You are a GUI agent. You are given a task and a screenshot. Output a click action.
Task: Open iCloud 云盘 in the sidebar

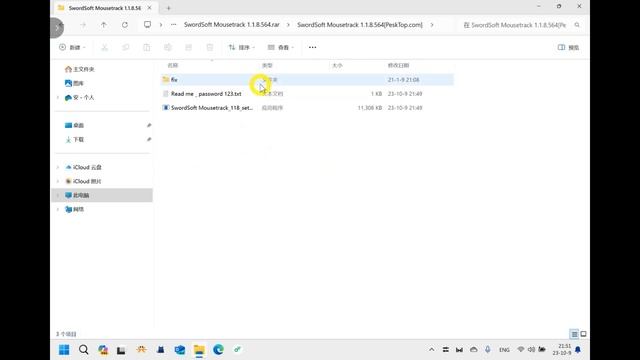(83, 167)
